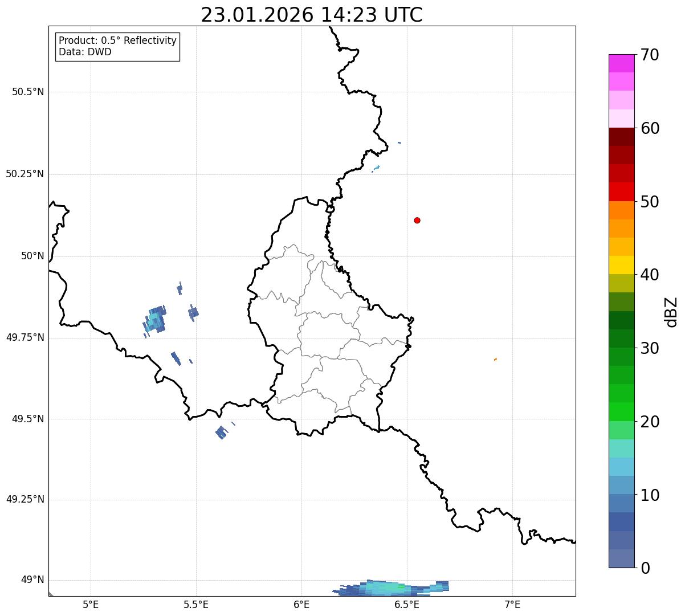
Task: Click the 50°N latitude label
Action: click(32, 256)
